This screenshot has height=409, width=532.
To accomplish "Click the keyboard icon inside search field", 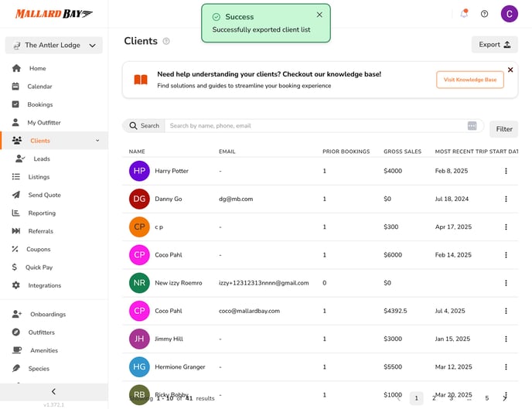I will pos(472,126).
